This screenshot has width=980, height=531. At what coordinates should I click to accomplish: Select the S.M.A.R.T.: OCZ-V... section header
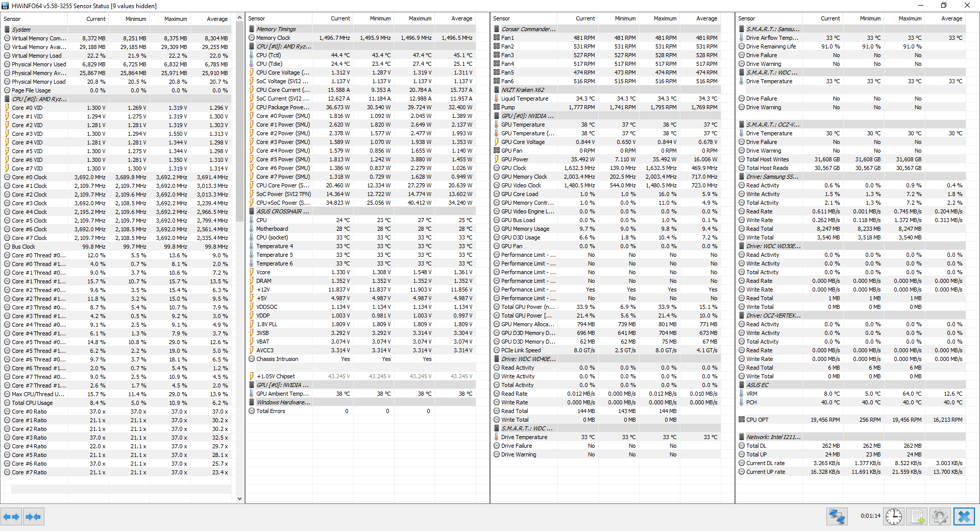point(851,125)
